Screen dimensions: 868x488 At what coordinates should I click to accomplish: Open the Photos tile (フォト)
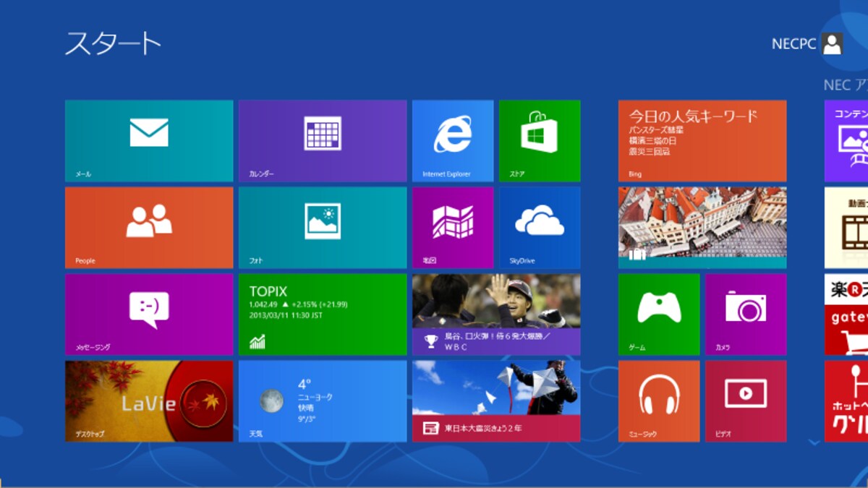(323, 228)
